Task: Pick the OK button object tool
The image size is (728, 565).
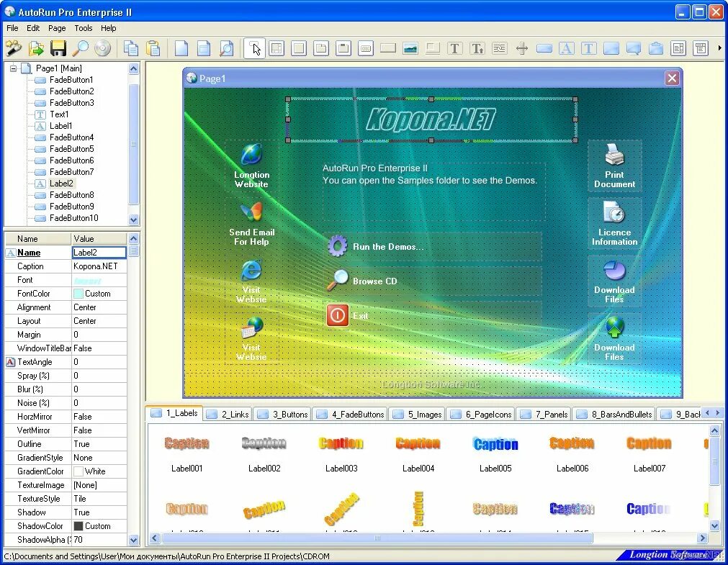Action: click(x=366, y=48)
